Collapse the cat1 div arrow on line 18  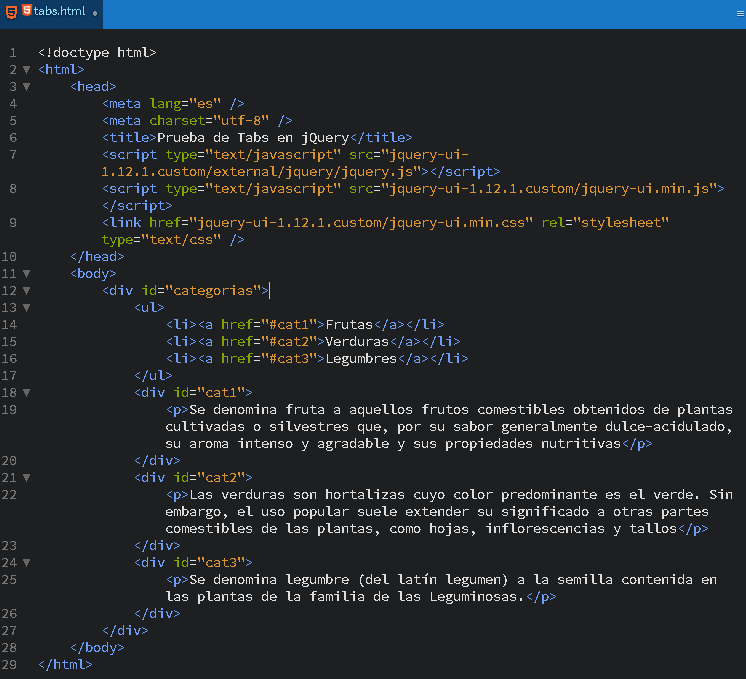click(27, 393)
